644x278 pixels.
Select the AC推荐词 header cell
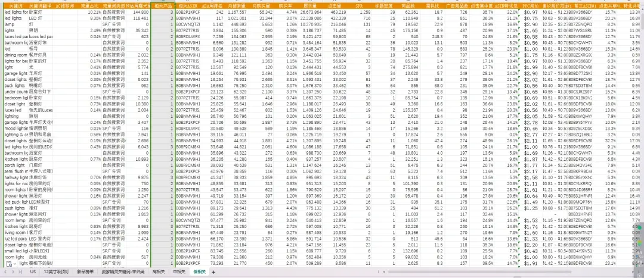(x=64, y=7)
